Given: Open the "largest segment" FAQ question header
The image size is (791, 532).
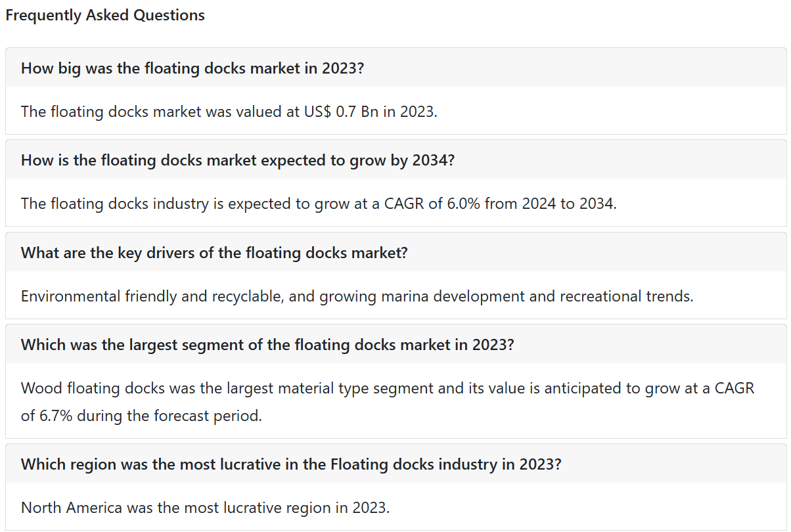Looking at the screenshot, I should (395, 344).
